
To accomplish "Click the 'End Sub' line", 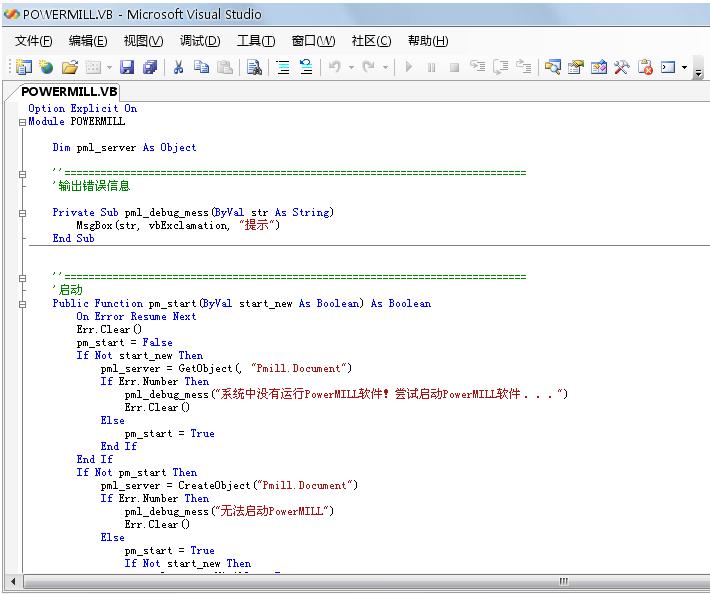I will [73, 239].
